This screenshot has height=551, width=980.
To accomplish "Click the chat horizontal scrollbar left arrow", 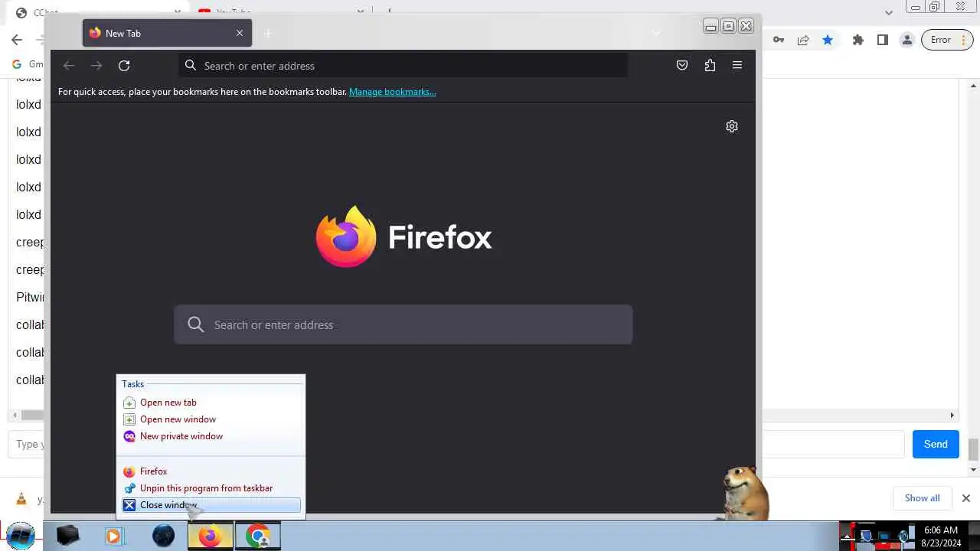I will coord(15,416).
